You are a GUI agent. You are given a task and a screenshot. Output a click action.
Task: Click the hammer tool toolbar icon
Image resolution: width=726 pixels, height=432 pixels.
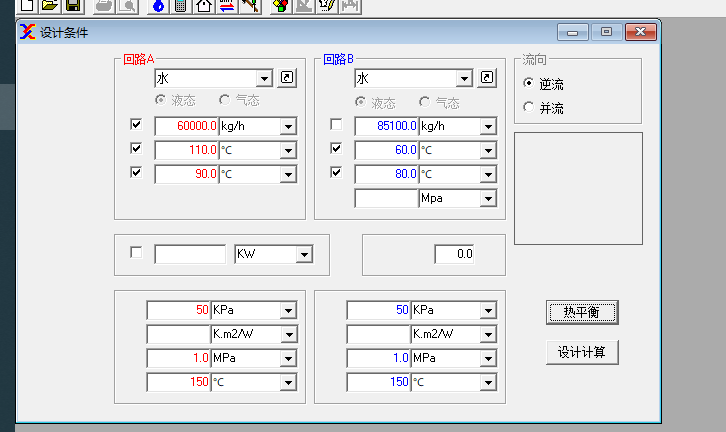(x=250, y=6)
